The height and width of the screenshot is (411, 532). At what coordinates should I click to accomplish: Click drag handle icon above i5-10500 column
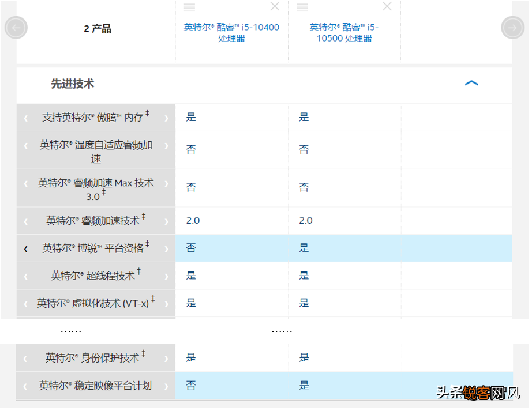(302, 7)
